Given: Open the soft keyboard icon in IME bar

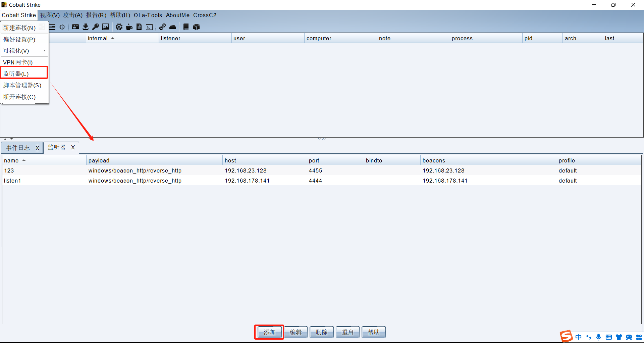Looking at the screenshot, I should [609, 337].
